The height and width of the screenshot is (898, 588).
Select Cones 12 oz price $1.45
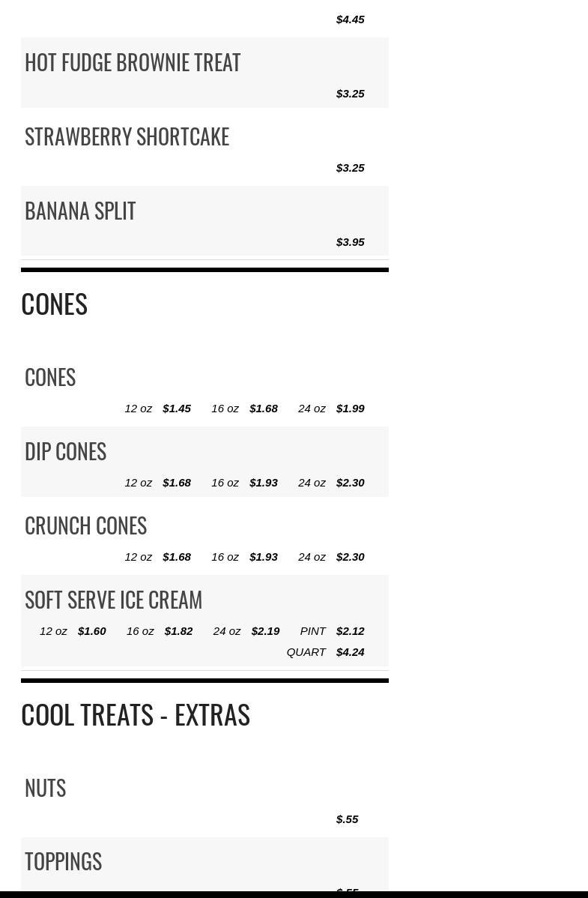tap(177, 409)
